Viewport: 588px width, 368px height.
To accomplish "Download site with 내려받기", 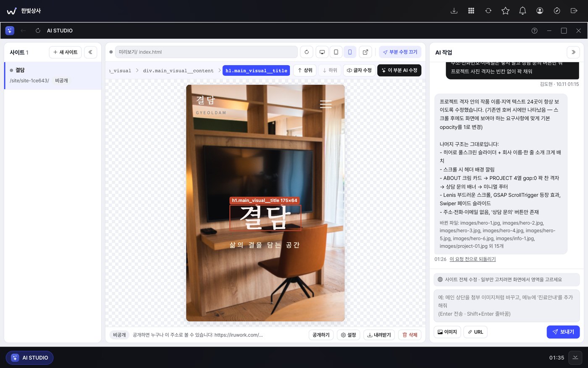I will point(379,335).
